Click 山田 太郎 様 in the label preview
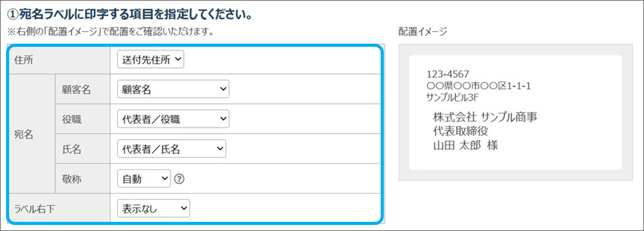This screenshot has width=644, height=231. (465, 145)
